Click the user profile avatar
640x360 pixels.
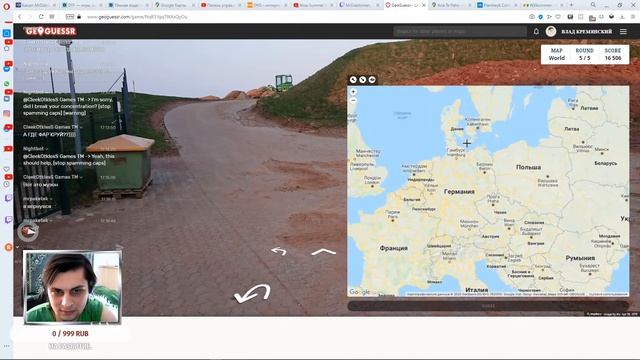point(551,31)
